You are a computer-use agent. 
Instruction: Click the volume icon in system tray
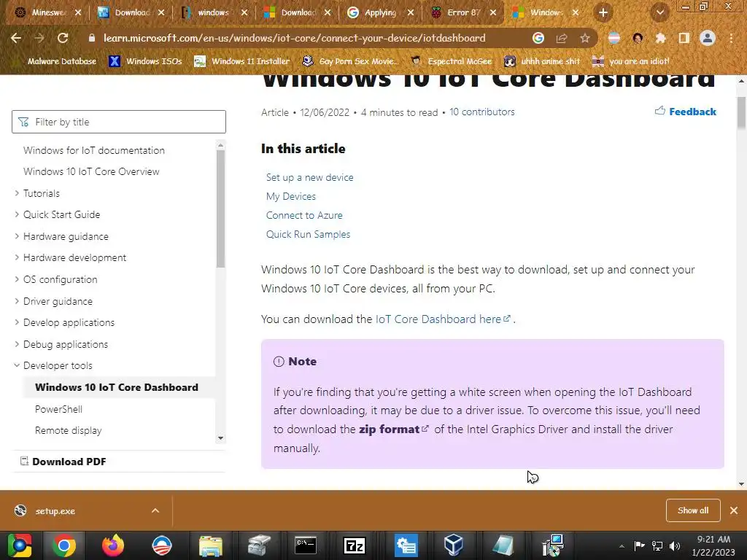[675, 545]
